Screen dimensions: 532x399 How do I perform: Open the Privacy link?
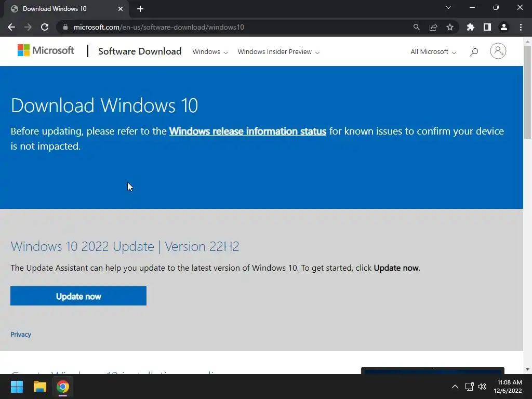point(21,334)
